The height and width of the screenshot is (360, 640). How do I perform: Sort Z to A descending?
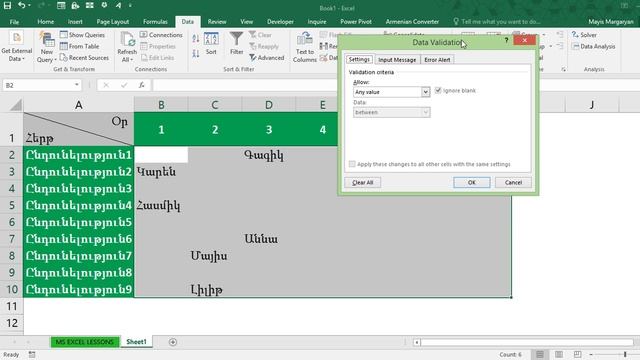point(196,53)
